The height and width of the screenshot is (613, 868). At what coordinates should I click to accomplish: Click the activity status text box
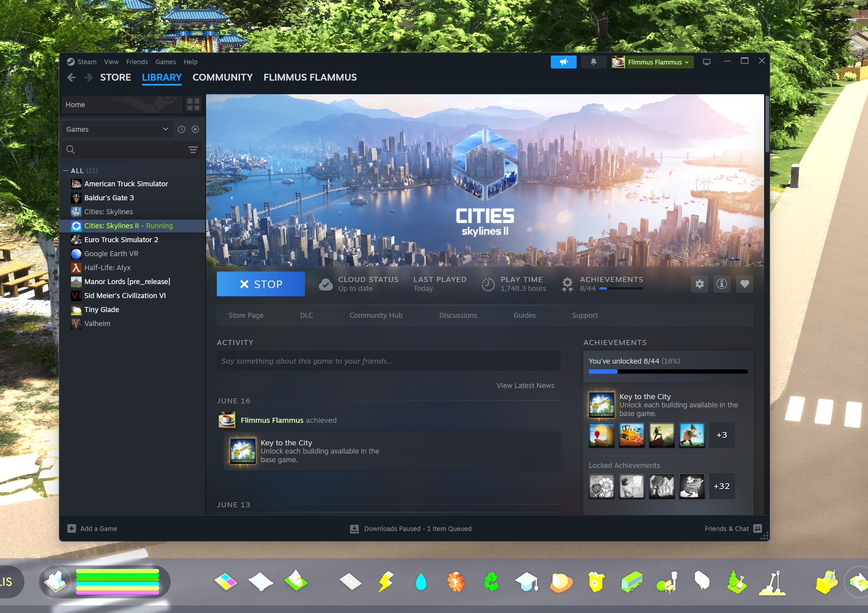point(388,361)
